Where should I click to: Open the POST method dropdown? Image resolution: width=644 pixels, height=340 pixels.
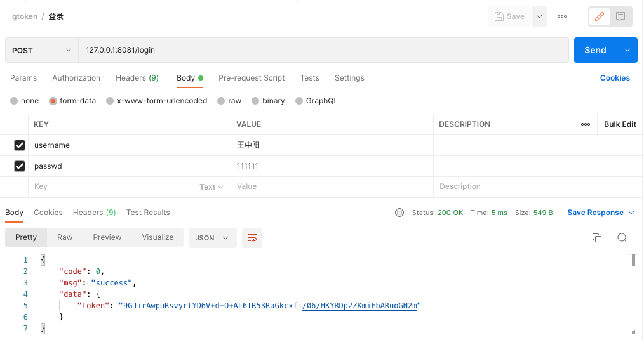pos(41,50)
